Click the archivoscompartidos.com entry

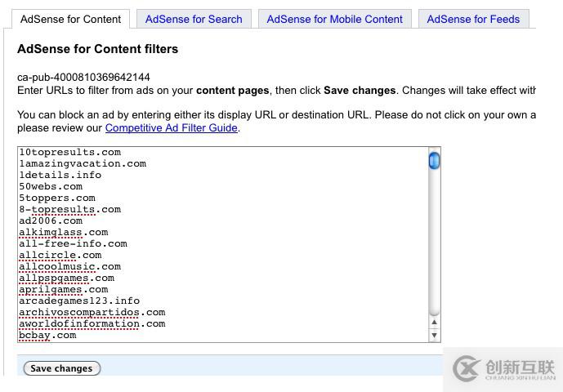92,312
